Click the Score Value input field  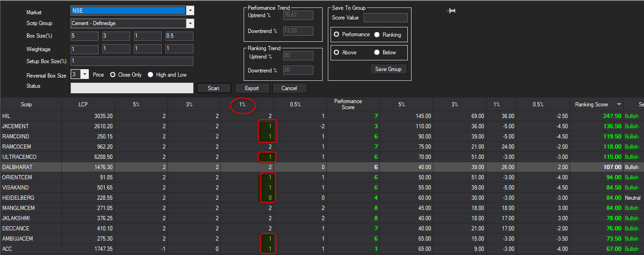click(x=385, y=18)
